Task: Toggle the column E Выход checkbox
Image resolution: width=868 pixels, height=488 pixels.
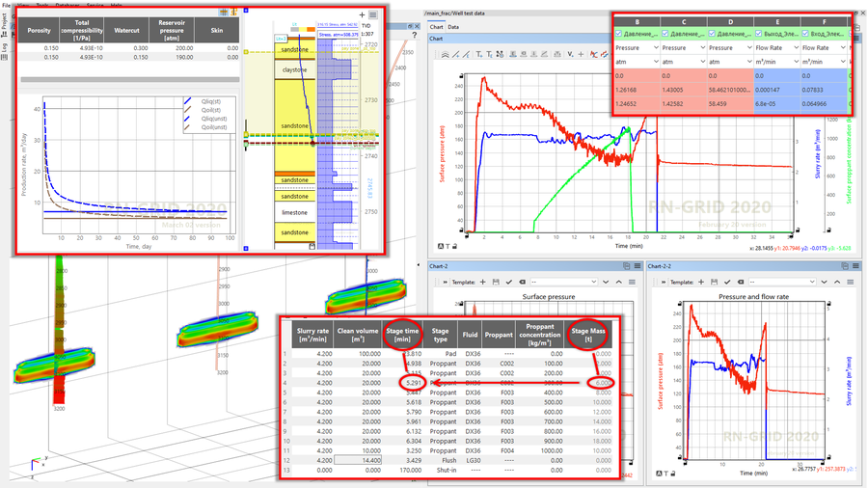Action: click(x=759, y=34)
